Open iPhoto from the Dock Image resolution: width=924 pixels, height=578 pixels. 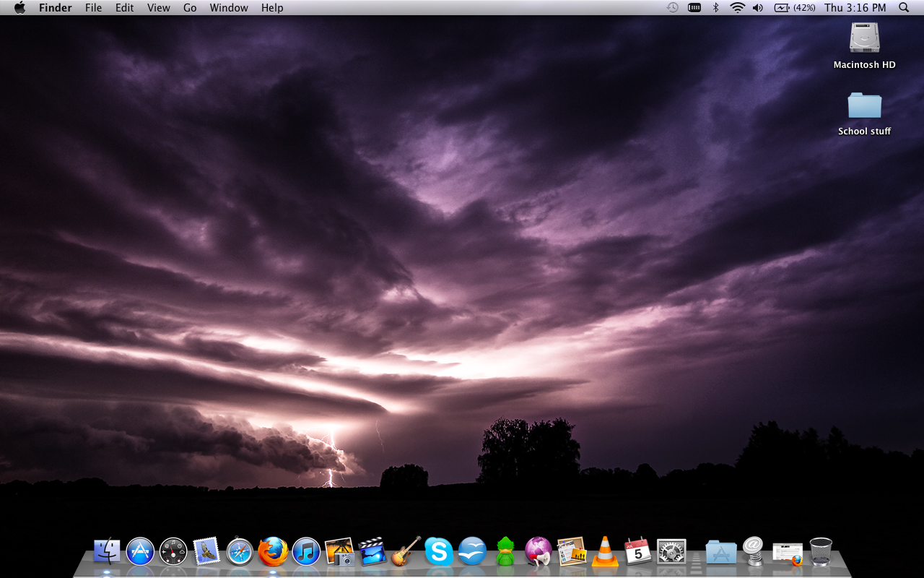(339, 551)
